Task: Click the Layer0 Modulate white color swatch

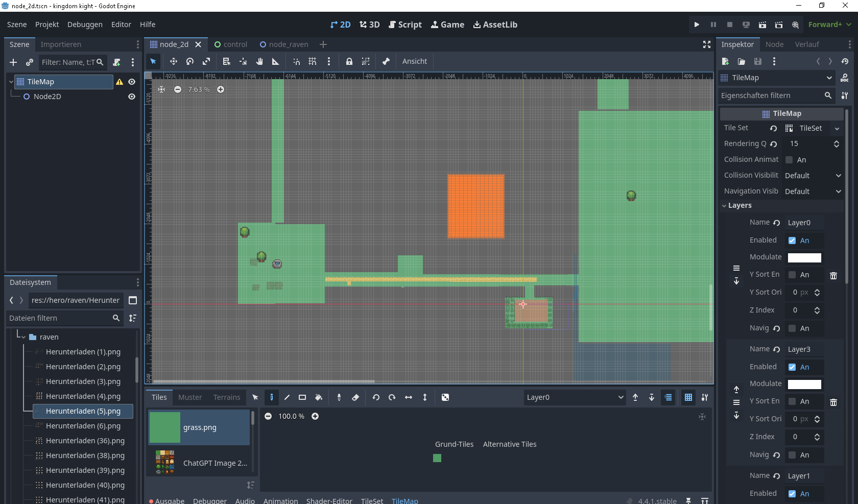Action: coord(804,257)
